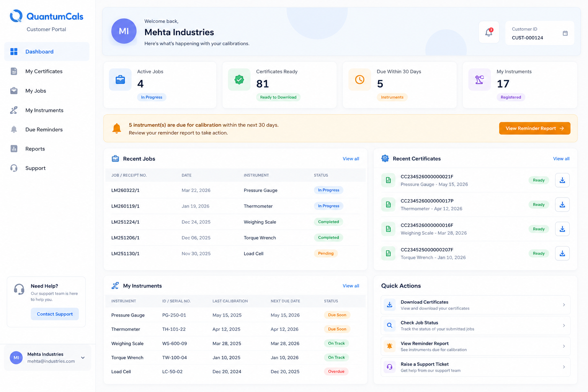588x392 pixels.
Task: Expand the Mehta Industries account dropdown chevron
Action: [x=83, y=358]
